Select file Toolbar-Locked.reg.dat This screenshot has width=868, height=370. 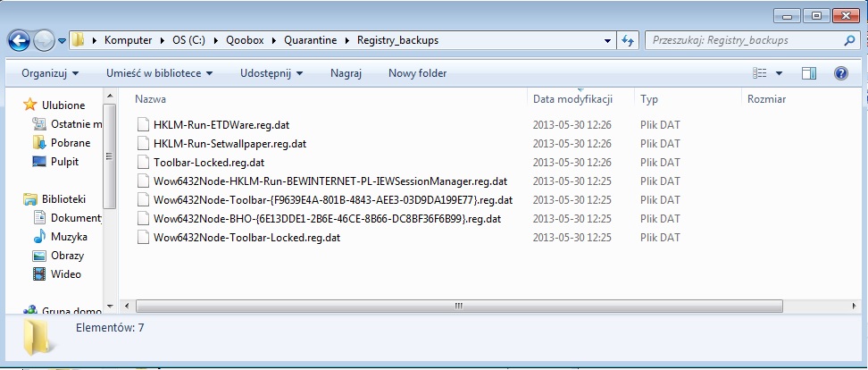209,163
